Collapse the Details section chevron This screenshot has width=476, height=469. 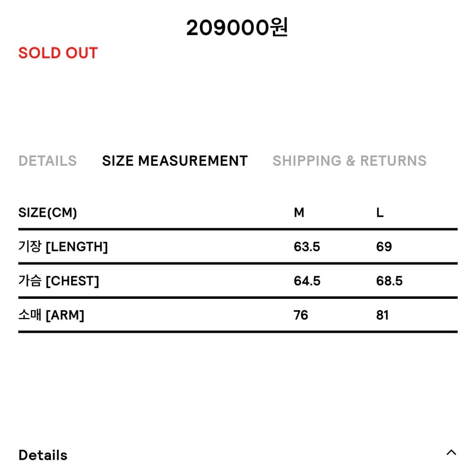451,452
